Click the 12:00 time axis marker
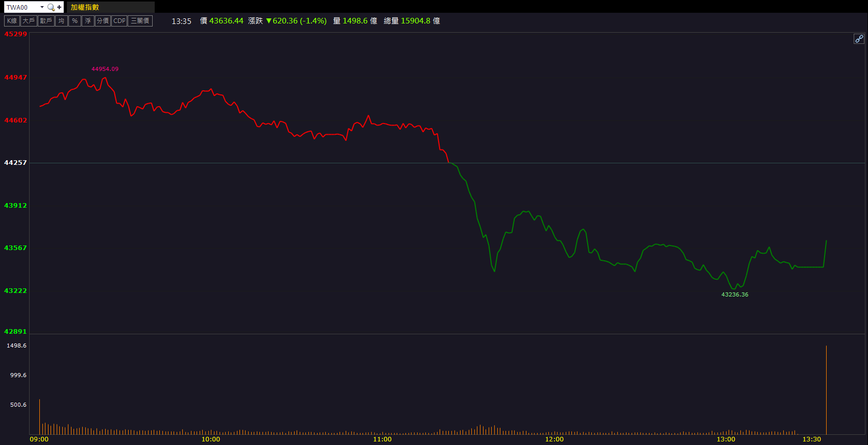Viewport: 868px width, 445px height. click(x=554, y=439)
